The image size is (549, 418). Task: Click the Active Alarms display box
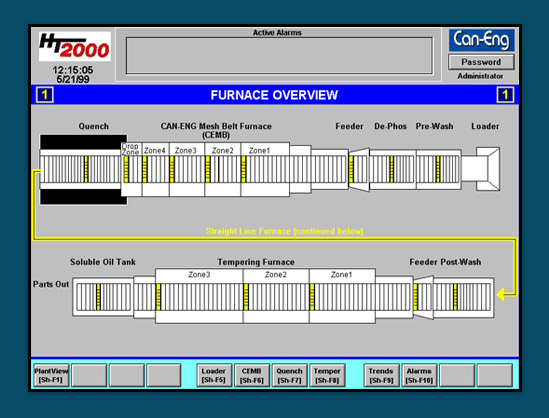[x=279, y=56]
